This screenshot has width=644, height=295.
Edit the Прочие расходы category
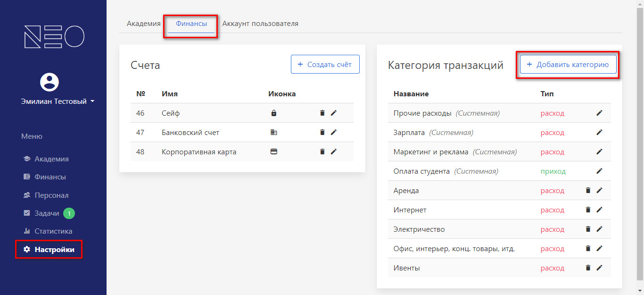(600, 113)
